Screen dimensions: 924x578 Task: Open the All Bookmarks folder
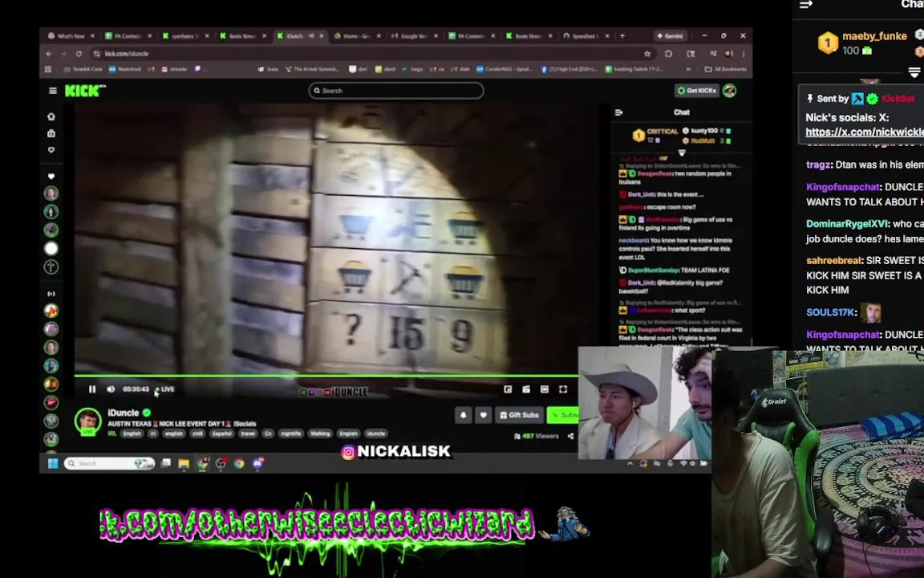(x=726, y=69)
